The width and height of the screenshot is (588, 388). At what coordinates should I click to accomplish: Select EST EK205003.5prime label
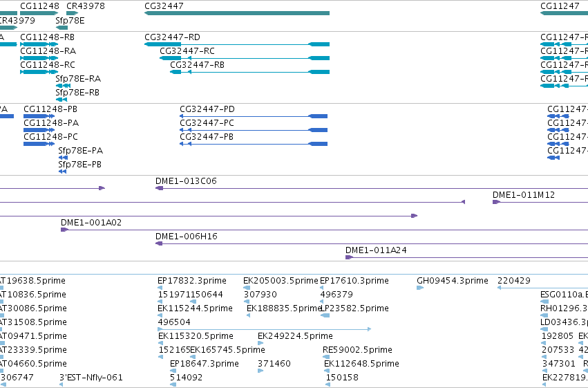(x=281, y=281)
